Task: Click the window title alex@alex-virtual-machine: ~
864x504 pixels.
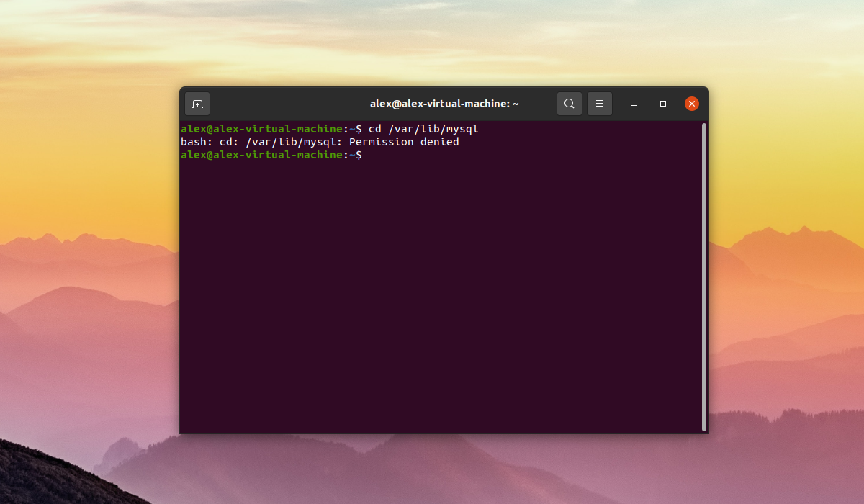Action: 444,104
